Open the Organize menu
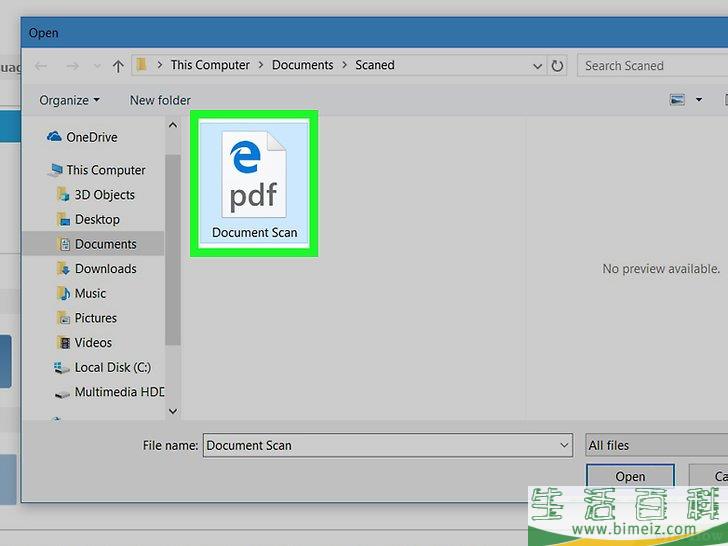728x546 pixels. pos(69,100)
